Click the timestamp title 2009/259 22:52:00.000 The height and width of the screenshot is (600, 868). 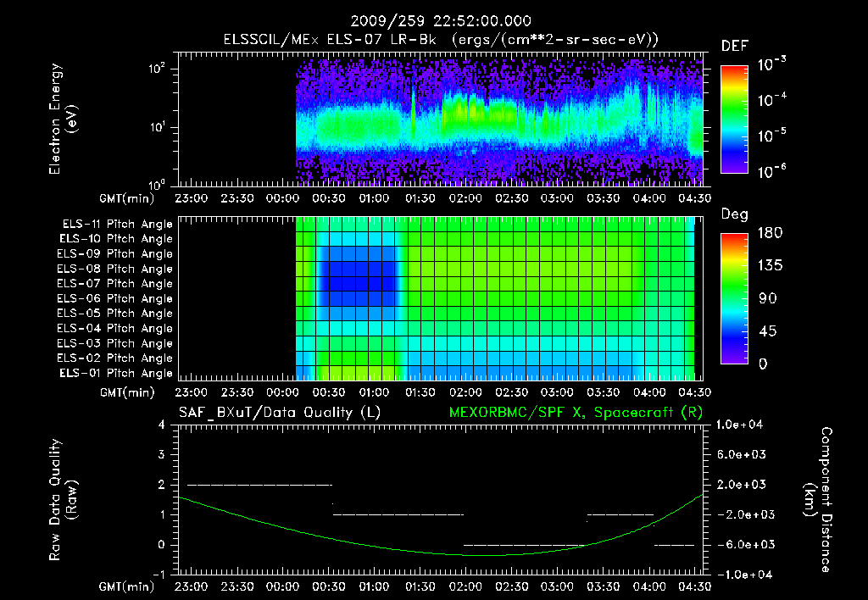[441, 21]
